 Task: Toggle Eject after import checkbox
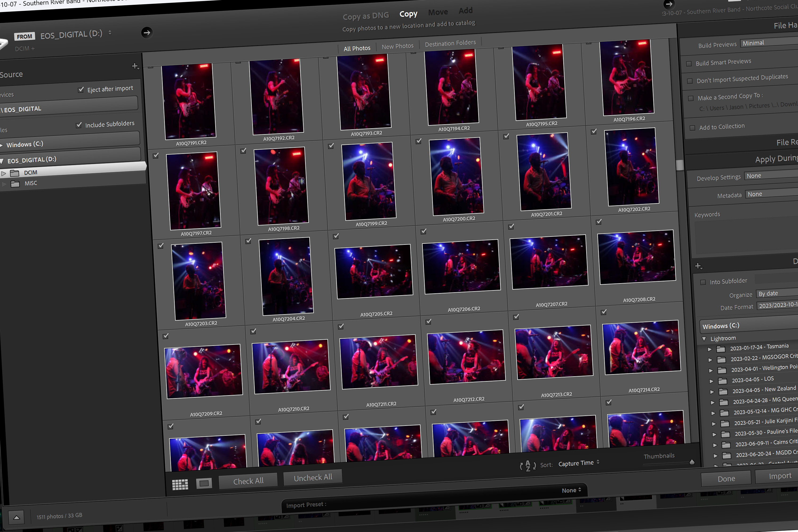coord(81,90)
